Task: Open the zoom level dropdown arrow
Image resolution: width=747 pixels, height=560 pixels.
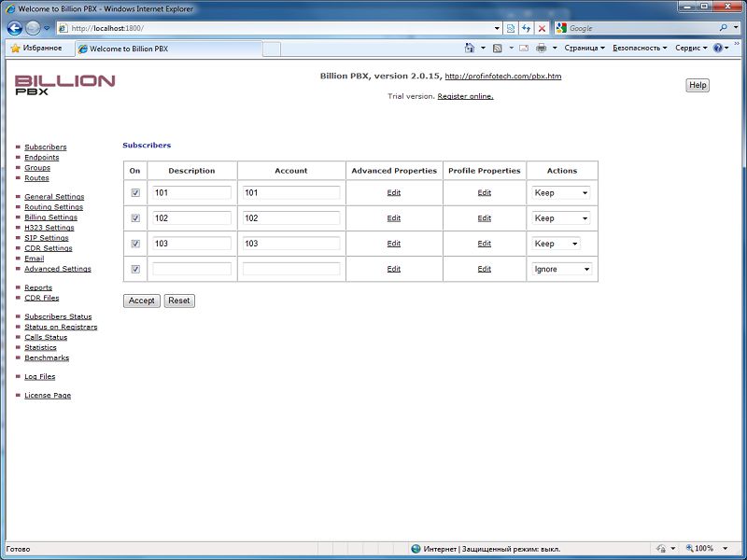Action: [726, 549]
